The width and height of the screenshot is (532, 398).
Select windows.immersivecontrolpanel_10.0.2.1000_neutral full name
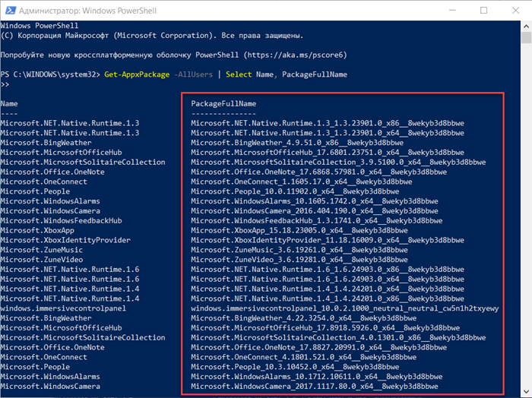coord(345,308)
